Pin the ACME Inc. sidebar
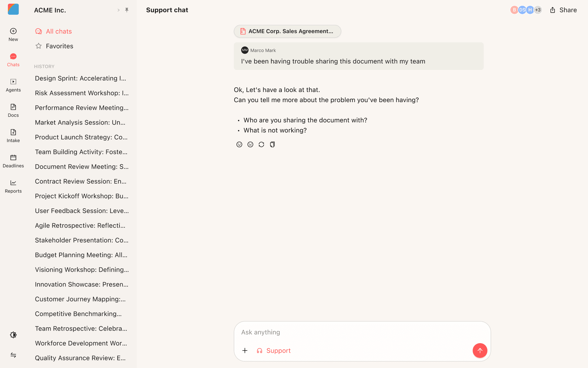This screenshot has width=588, height=368. click(127, 10)
